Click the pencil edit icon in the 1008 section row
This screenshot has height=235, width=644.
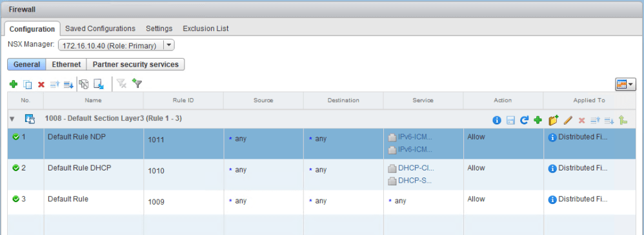tap(568, 120)
